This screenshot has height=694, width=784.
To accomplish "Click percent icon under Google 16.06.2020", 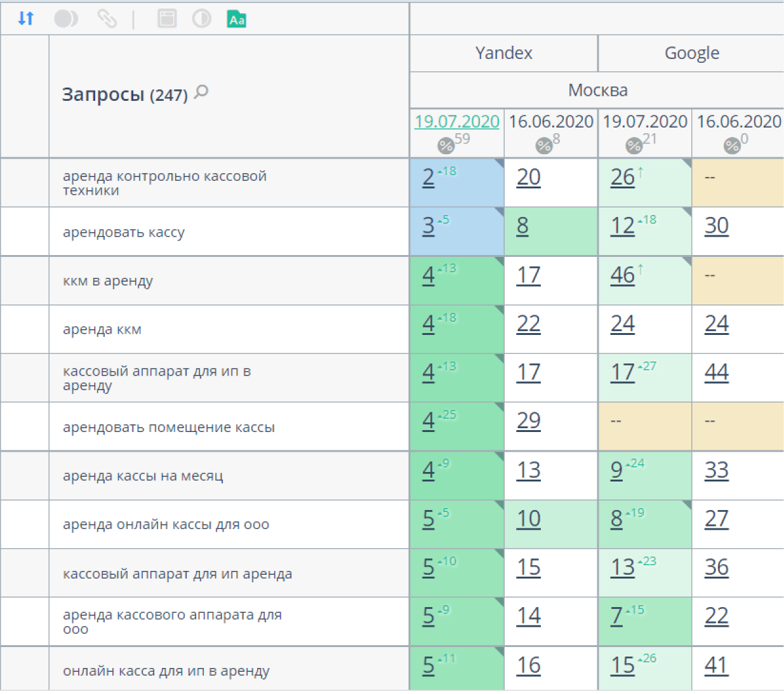I will [x=732, y=145].
